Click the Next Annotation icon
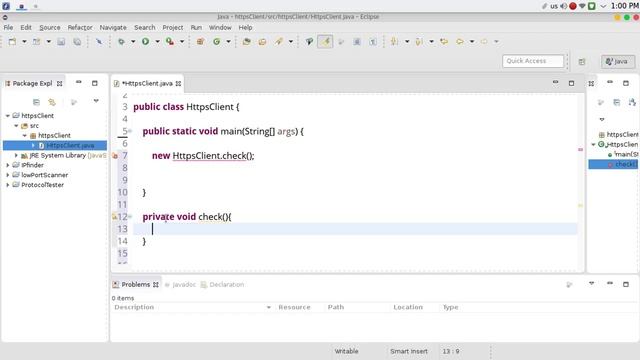 (x=395, y=42)
